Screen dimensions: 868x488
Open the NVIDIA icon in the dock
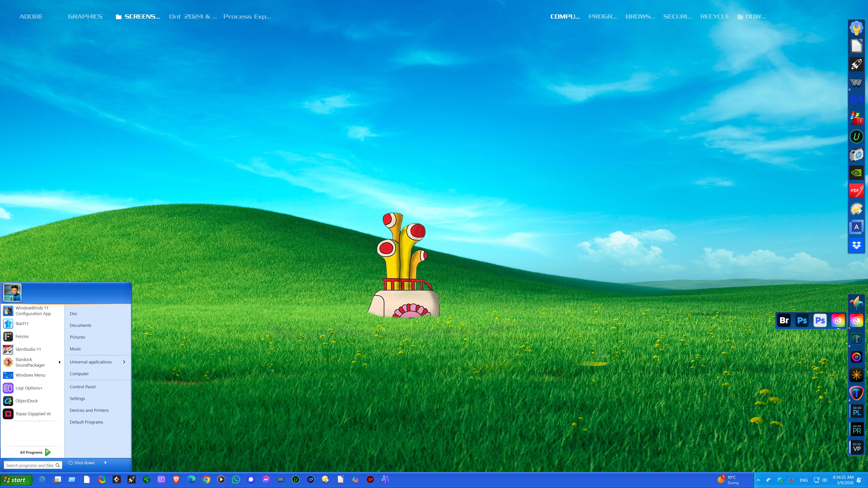[856, 173]
